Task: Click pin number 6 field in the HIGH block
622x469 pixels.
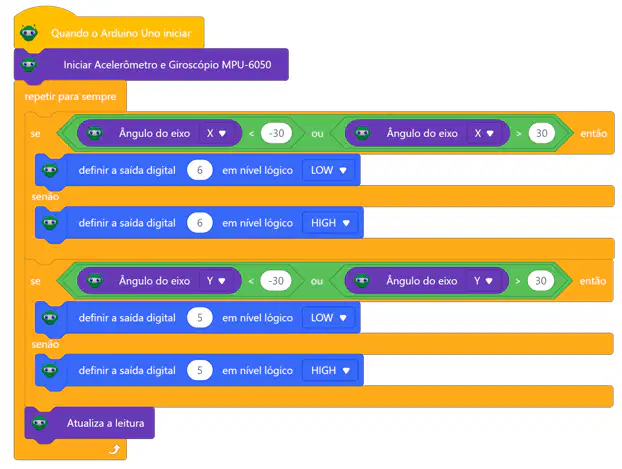Action: (x=200, y=223)
